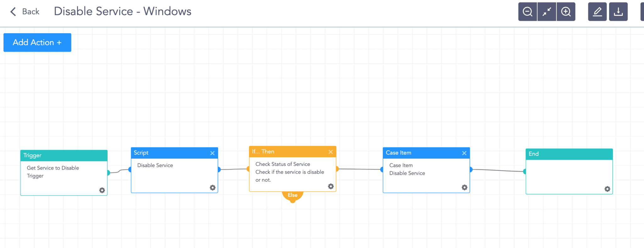Remove the Script node with X
The height and width of the screenshot is (248, 644).
point(212,153)
